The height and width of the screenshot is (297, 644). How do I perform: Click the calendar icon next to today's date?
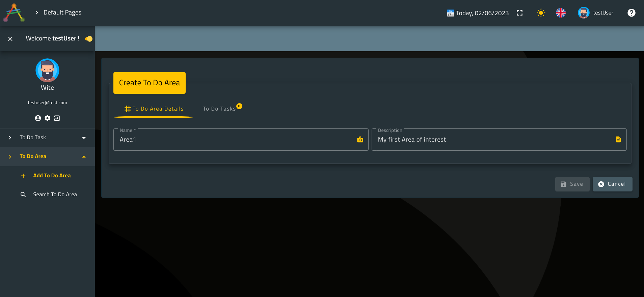click(450, 13)
